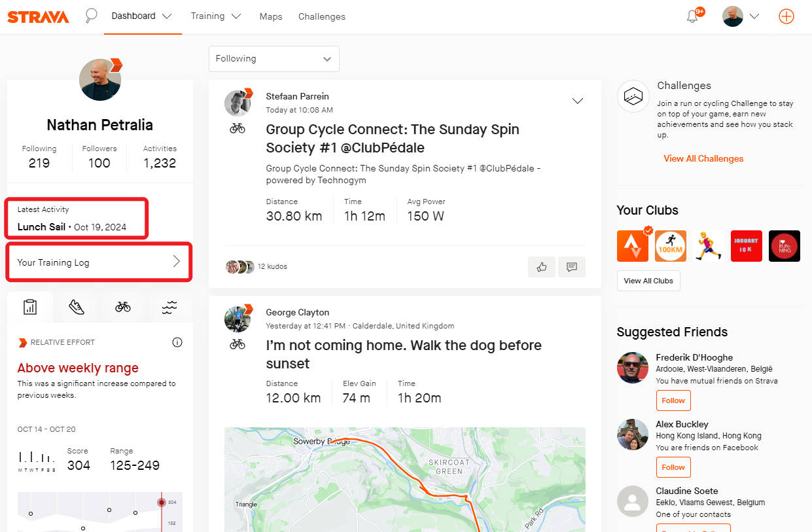Viewport: 812px width, 532px height.
Task: Open Alex Buckley's profile photo
Action: [633, 434]
